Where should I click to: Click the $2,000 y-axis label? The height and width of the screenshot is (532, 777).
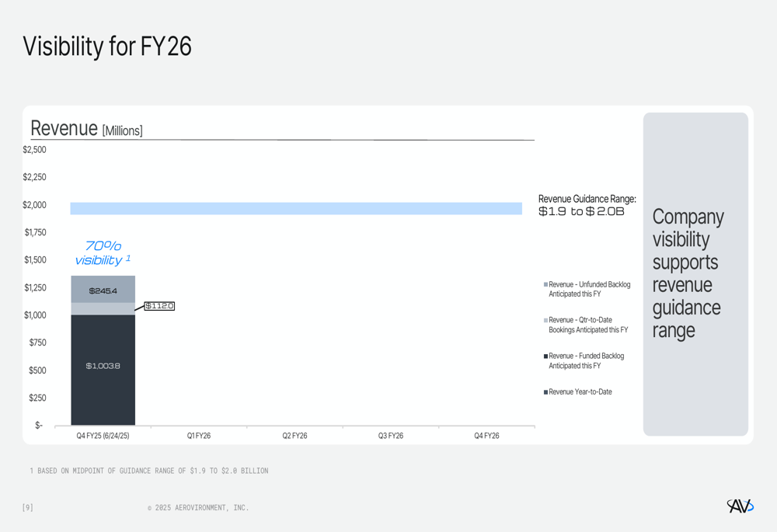(34, 204)
